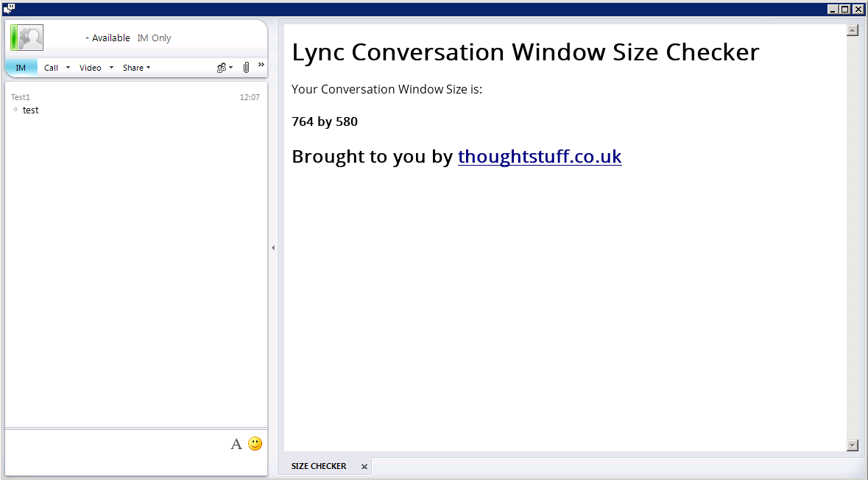Click the 'Available' presence status text
This screenshot has width=868, height=480.
coord(110,38)
